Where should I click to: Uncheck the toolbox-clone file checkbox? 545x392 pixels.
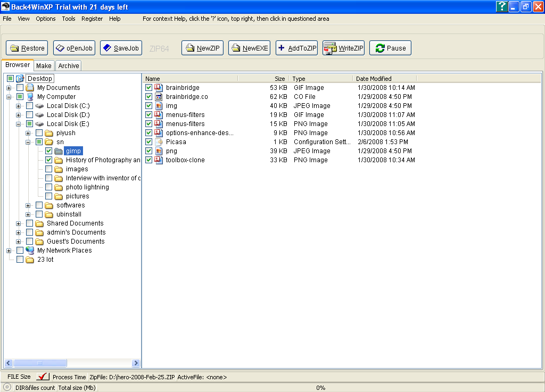(149, 160)
